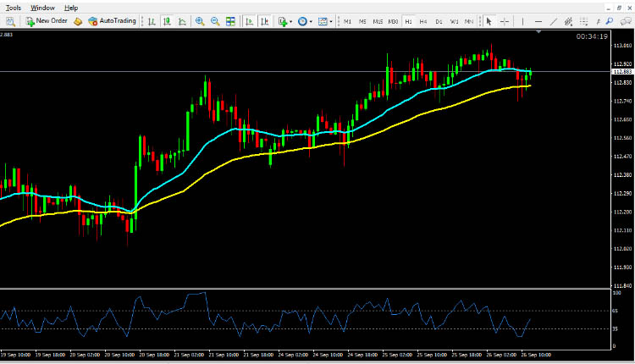Toggle AutoTrading on or off

[x=112, y=21]
